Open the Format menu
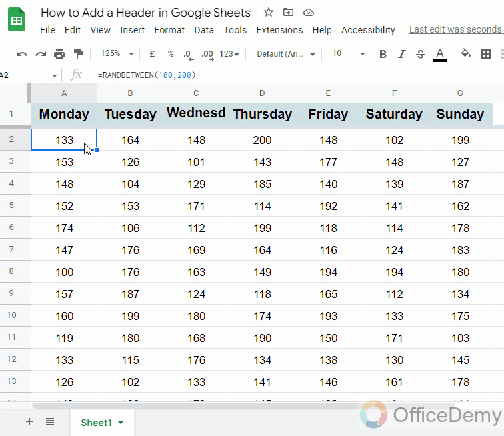The image size is (504, 436). [x=169, y=30]
